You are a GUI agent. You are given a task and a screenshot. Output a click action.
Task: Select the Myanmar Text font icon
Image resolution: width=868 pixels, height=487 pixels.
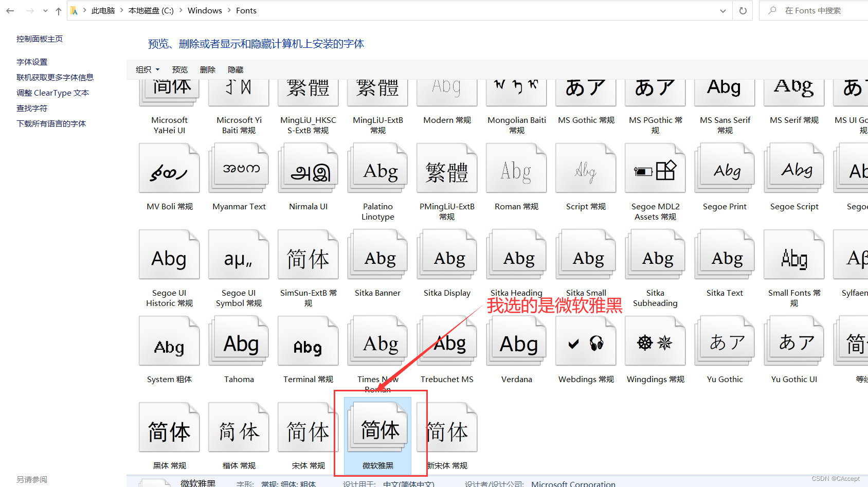(x=239, y=168)
